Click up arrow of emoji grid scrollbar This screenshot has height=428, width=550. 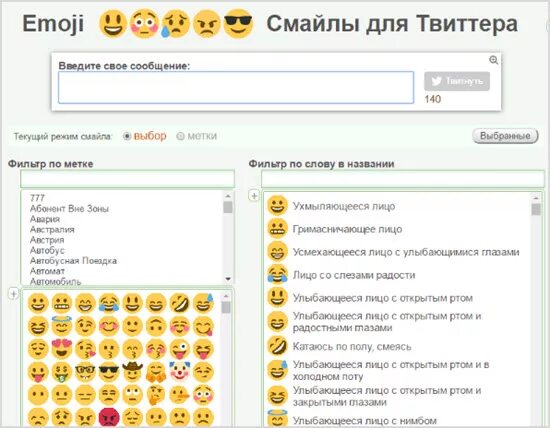coord(226,296)
